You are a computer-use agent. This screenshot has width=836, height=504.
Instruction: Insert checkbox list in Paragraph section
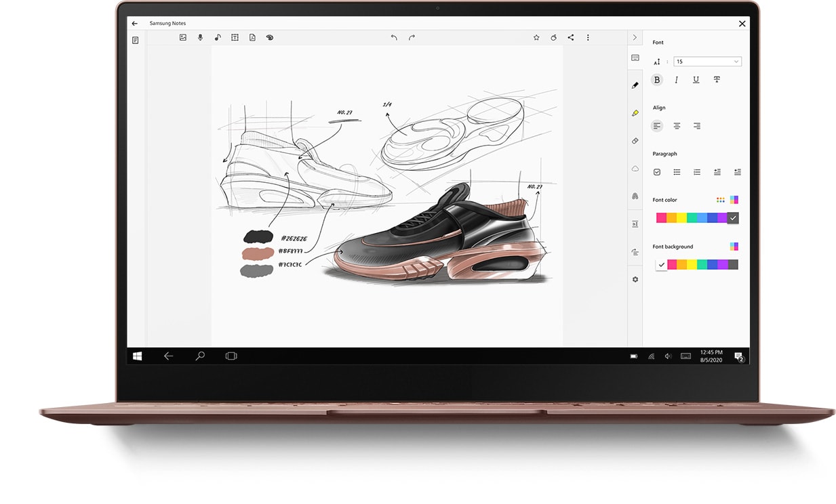656,172
